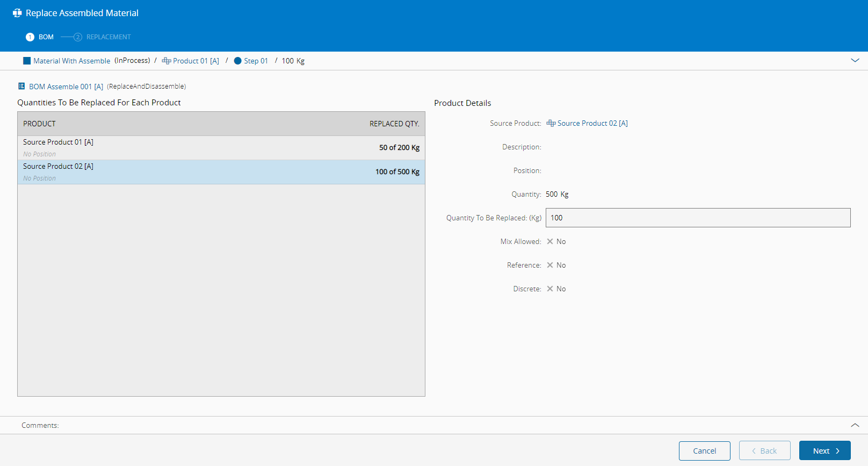Open the Source Product 02 details link
This screenshot has width=868, height=466.
tap(592, 123)
